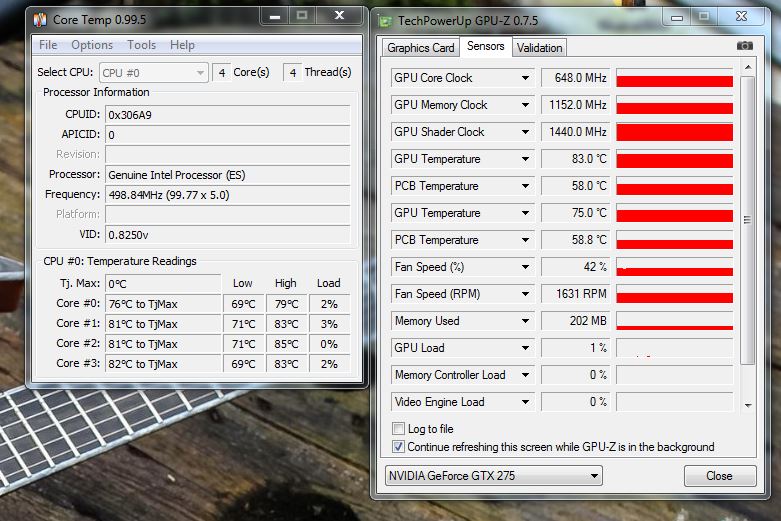Click the Memory Used red graph
Image resolution: width=781 pixels, height=521 pixels.
[674, 321]
